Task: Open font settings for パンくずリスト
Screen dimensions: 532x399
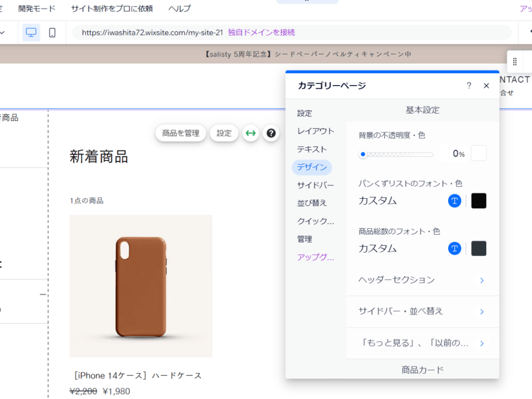Action: (455, 201)
